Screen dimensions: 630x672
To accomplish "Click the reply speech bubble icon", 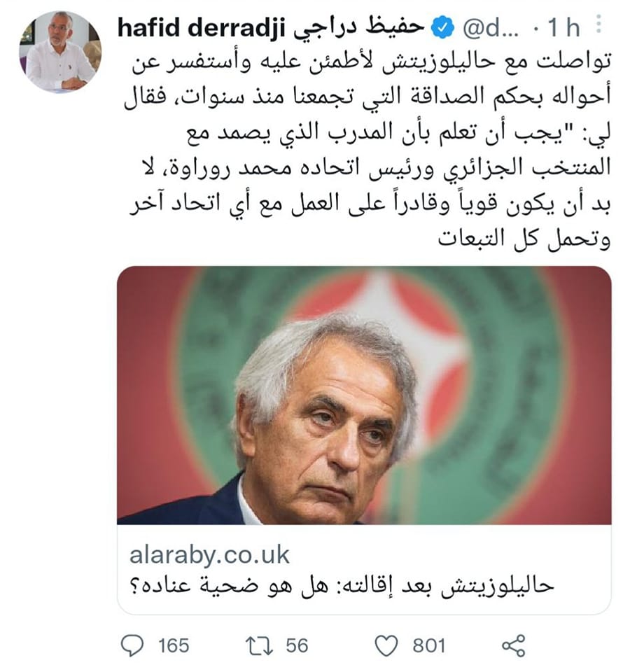I will pyautogui.click(x=132, y=645).
